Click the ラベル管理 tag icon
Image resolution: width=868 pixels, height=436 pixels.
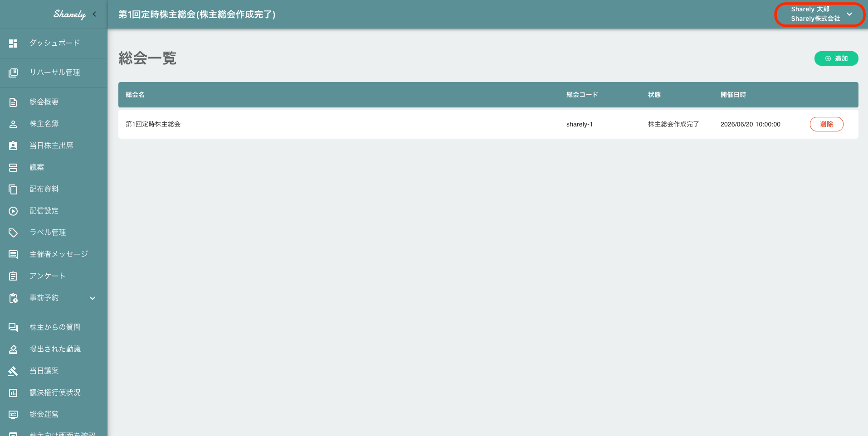[x=13, y=232]
